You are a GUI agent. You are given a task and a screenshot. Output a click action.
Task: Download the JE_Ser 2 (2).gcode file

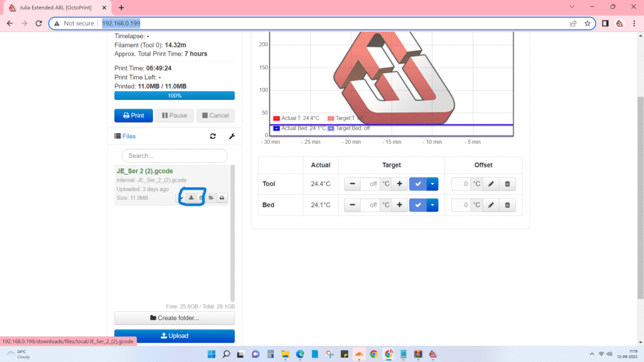click(x=191, y=198)
